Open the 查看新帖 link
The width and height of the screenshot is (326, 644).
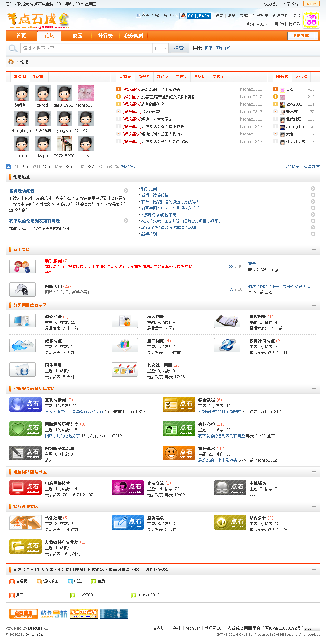(312, 167)
